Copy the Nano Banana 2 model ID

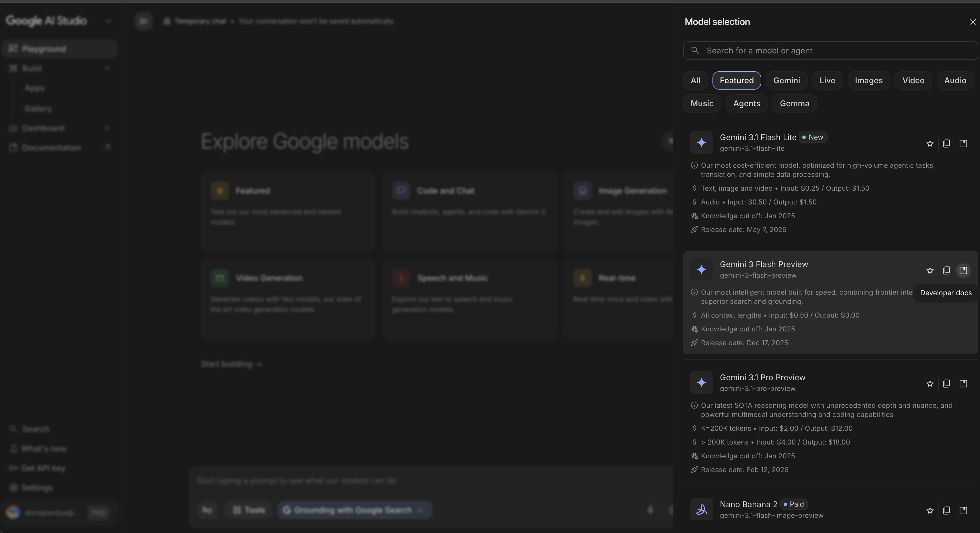[946, 510]
